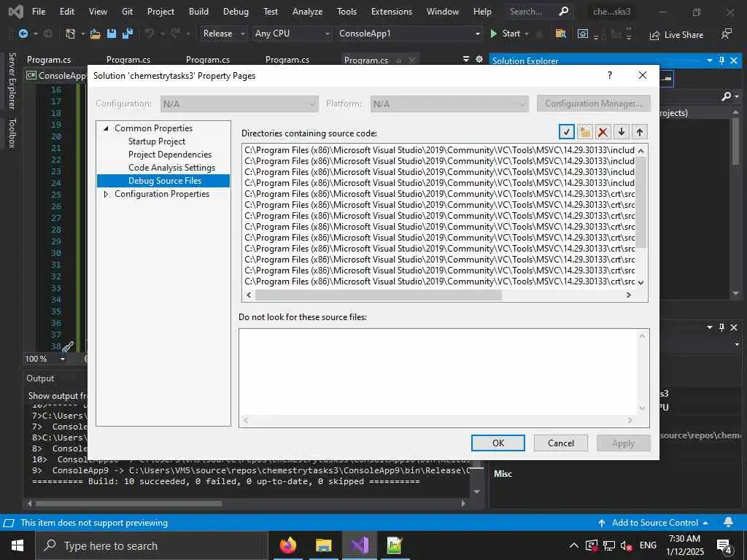Click the Move Line Up arrow icon
This screenshot has width=747, height=560.
639,132
